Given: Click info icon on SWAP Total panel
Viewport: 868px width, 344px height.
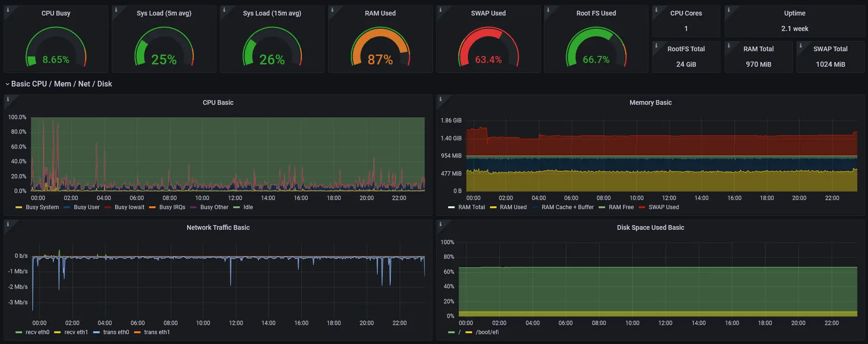Looking at the screenshot, I should (x=801, y=45).
